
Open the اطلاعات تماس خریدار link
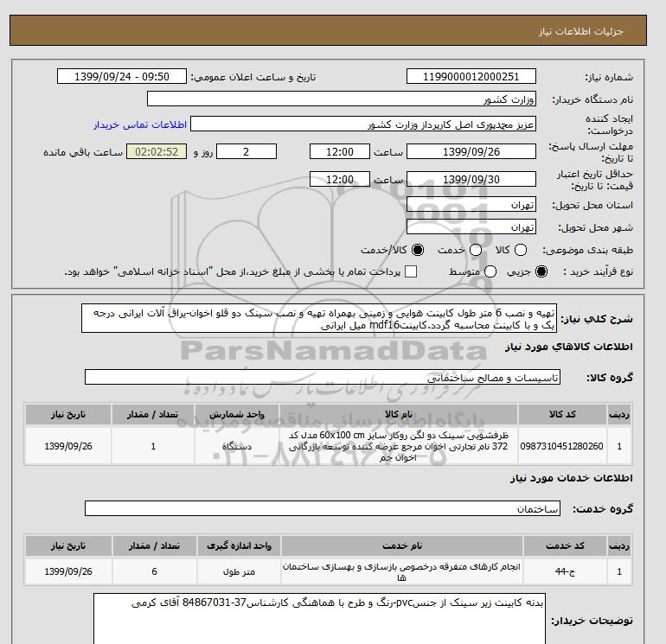pyautogui.click(x=140, y=124)
